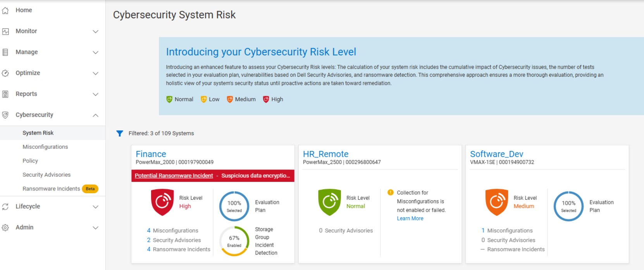Click the blue filter funnel icon
The height and width of the screenshot is (270, 644).
(120, 133)
